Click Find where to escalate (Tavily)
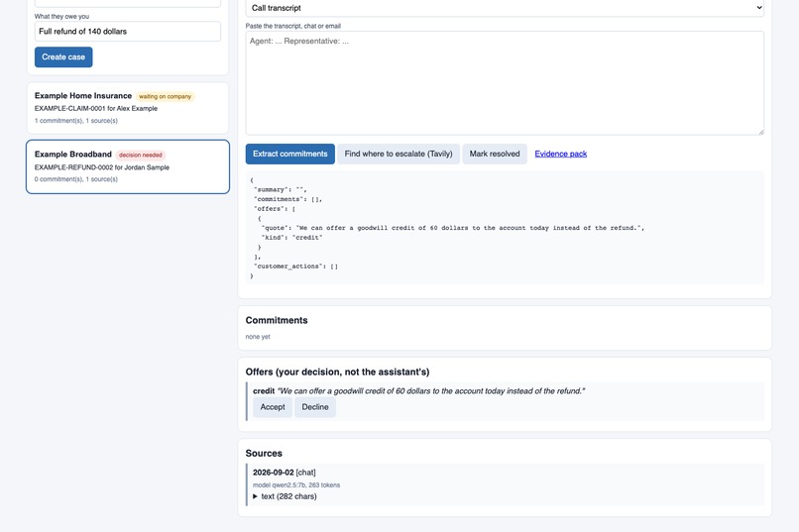 [x=399, y=154]
